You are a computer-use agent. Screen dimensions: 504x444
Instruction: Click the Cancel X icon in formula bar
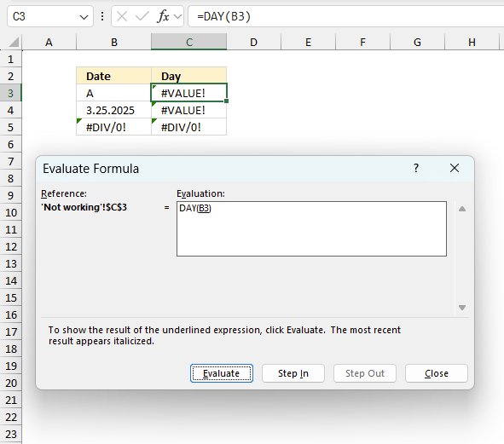122,16
